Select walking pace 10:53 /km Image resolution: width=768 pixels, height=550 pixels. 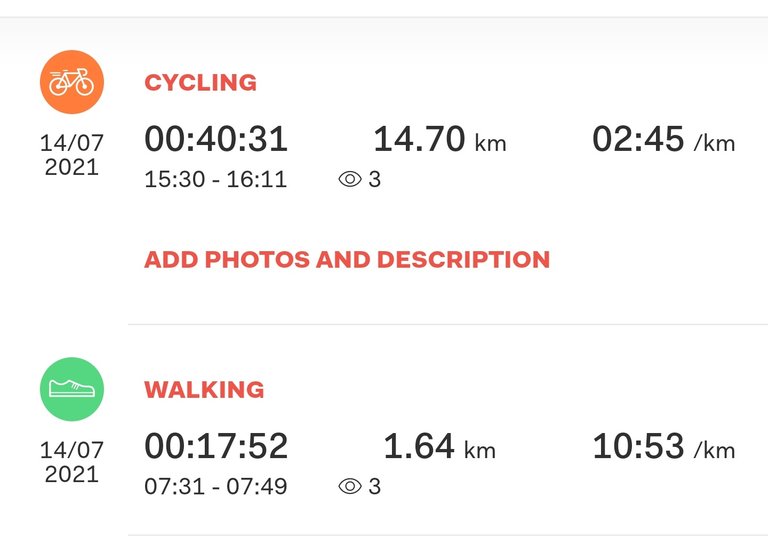pos(664,446)
